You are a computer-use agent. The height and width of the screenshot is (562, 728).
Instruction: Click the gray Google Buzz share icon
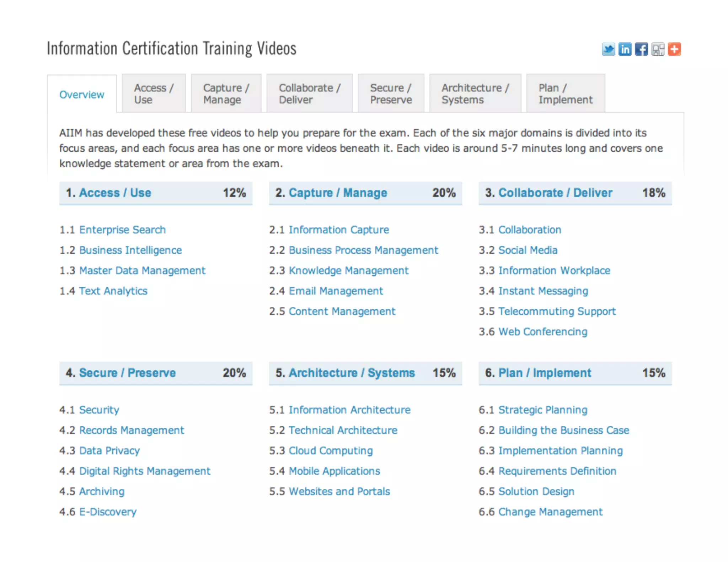(x=658, y=49)
